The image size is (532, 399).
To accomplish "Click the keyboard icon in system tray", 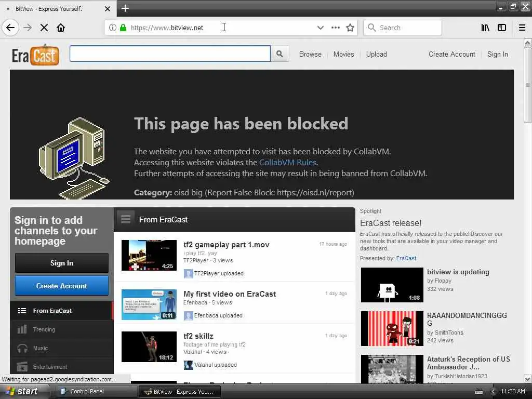I will point(478,392).
